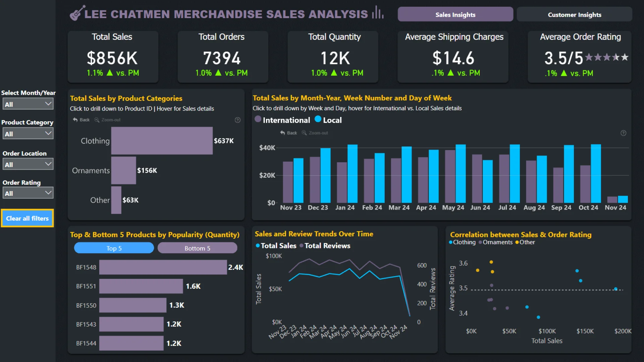
Task: Click Zoom-out icon in Product Categories chart
Action: (x=97, y=120)
